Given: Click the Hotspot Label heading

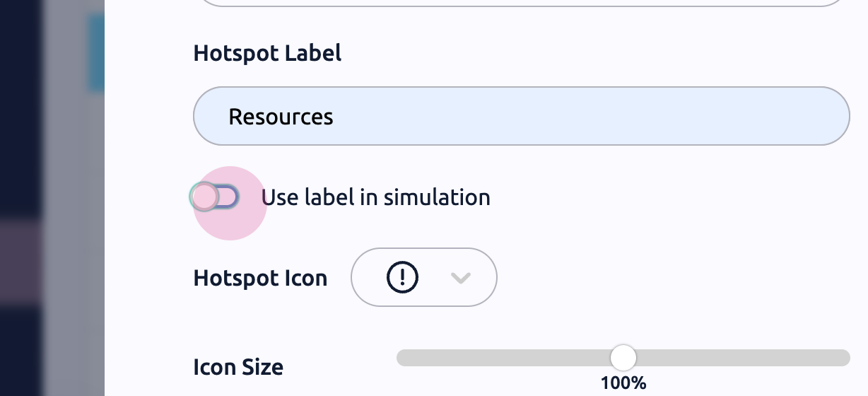Looking at the screenshot, I should pos(267,53).
